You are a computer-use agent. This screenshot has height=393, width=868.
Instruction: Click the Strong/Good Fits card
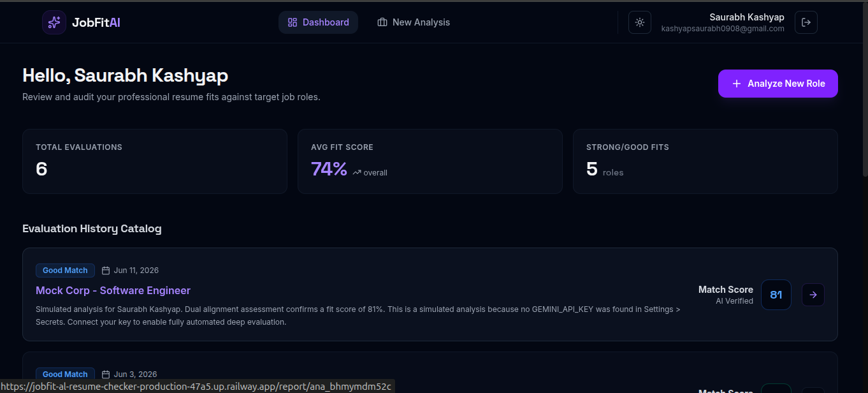tap(705, 161)
